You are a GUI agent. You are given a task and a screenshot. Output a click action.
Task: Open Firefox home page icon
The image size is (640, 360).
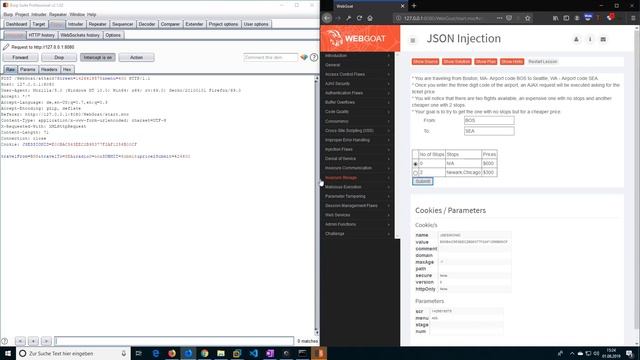(370, 18)
